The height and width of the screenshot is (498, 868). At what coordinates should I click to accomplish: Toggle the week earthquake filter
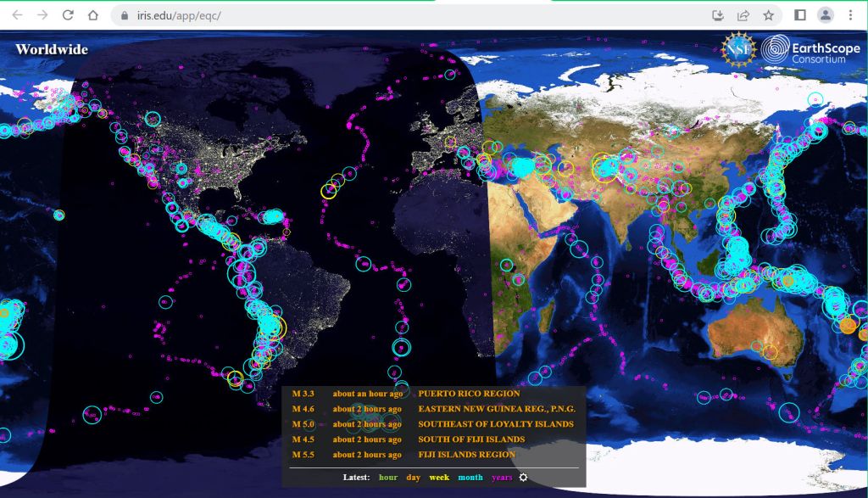click(439, 477)
